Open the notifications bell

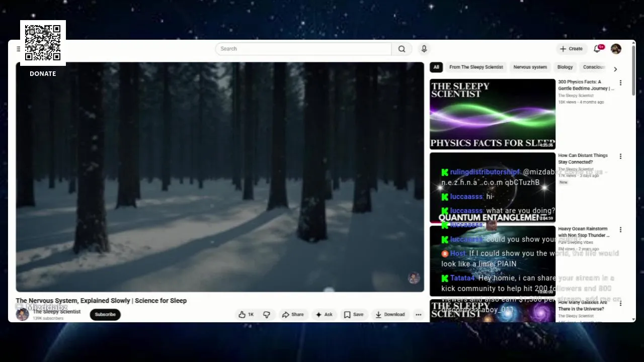598,49
